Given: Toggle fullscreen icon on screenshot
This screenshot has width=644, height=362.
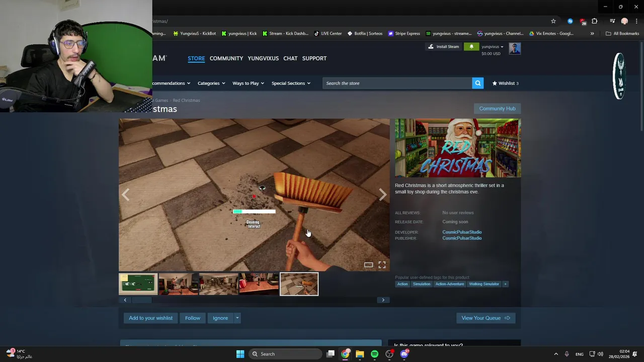Looking at the screenshot, I should coord(382,265).
